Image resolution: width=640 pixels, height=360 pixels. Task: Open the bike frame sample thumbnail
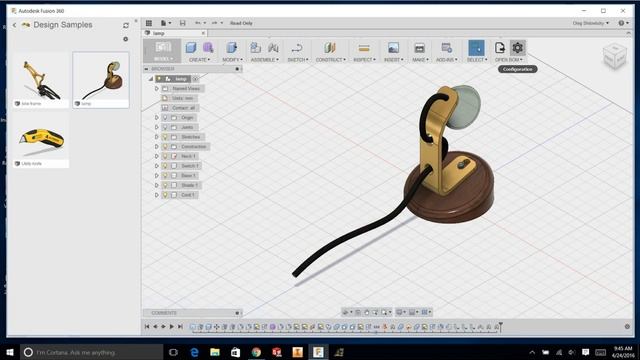pyautogui.click(x=41, y=80)
